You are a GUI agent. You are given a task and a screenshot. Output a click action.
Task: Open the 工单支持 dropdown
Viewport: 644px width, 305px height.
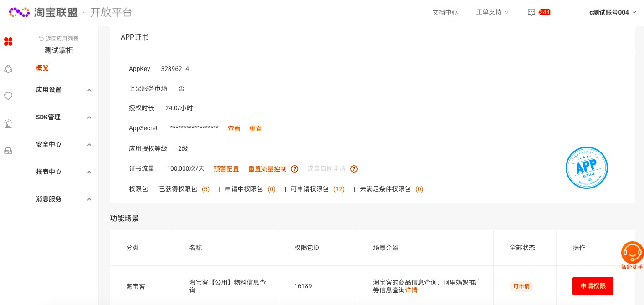tap(492, 12)
